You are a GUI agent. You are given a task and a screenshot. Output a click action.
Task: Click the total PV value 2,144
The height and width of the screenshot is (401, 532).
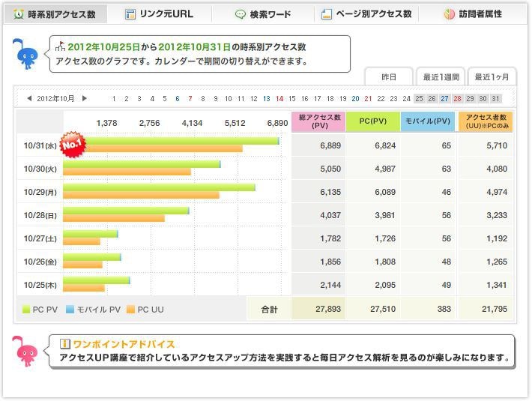[x=330, y=285]
